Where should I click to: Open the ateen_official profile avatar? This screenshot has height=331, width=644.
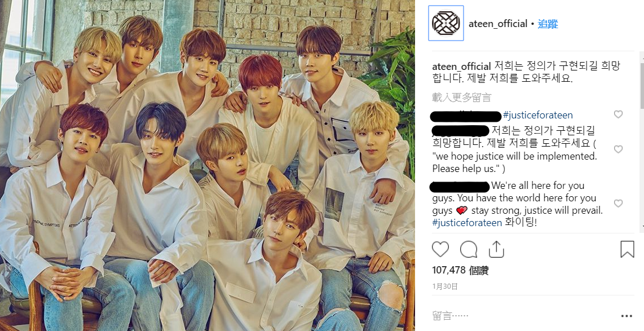(x=446, y=23)
